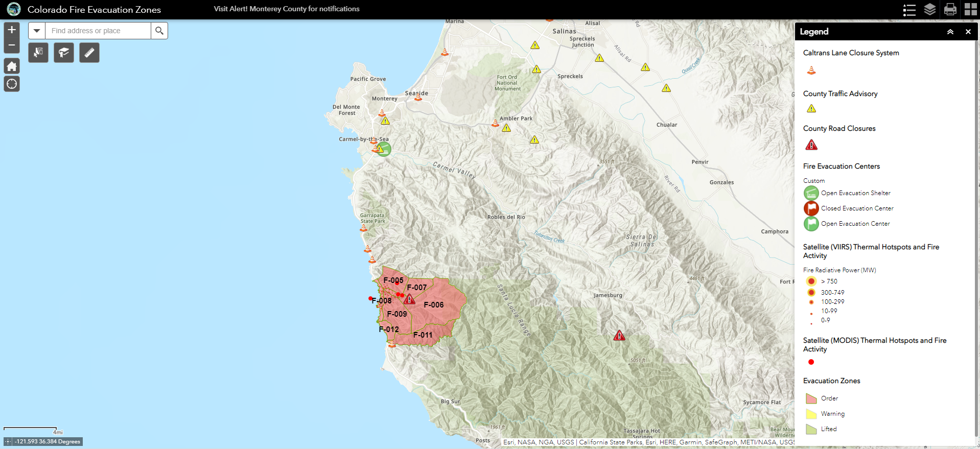Open the bookmarks tool
The width and height of the screenshot is (980, 449).
pos(64,53)
